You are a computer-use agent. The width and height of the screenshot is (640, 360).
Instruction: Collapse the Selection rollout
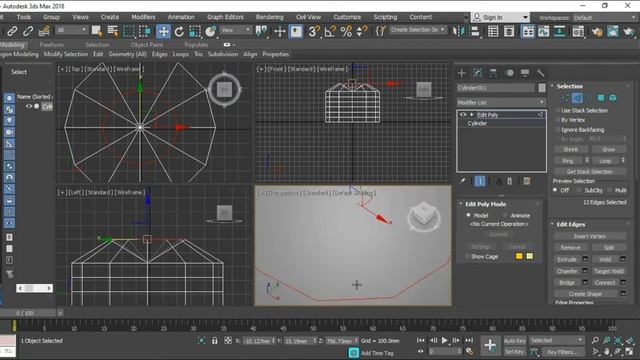pos(569,86)
